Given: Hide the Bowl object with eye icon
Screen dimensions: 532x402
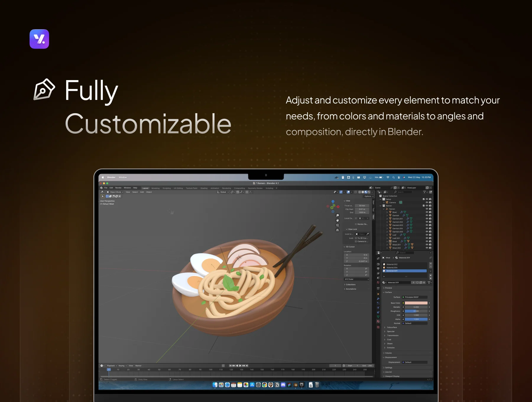Looking at the screenshot, I should pyautogui.click(x=427, y=212).
